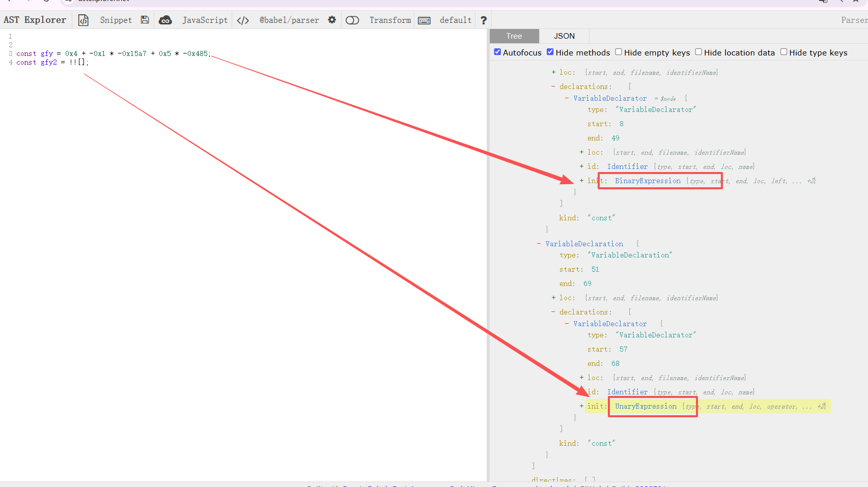868x487 pixels.
Task: Click the new snippet file icon
Action: click(x=83, y=20)
